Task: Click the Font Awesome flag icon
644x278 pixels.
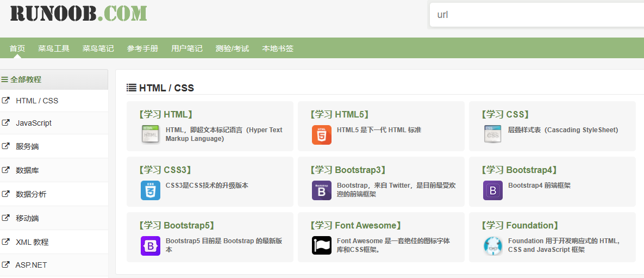Action: tap(322, 245)
